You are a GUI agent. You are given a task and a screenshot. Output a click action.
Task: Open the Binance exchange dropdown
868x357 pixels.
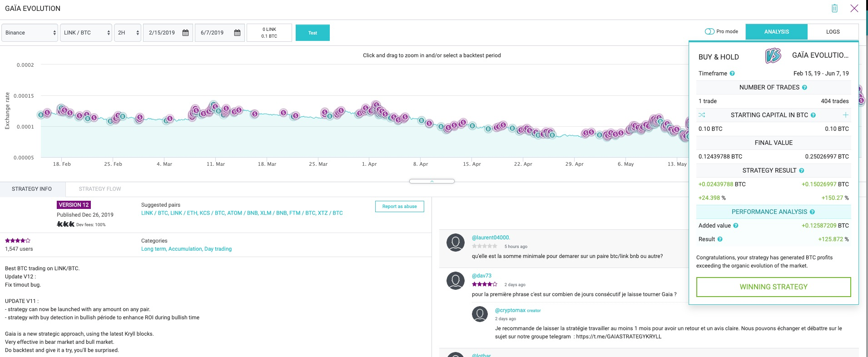click(x=30, y=33)
